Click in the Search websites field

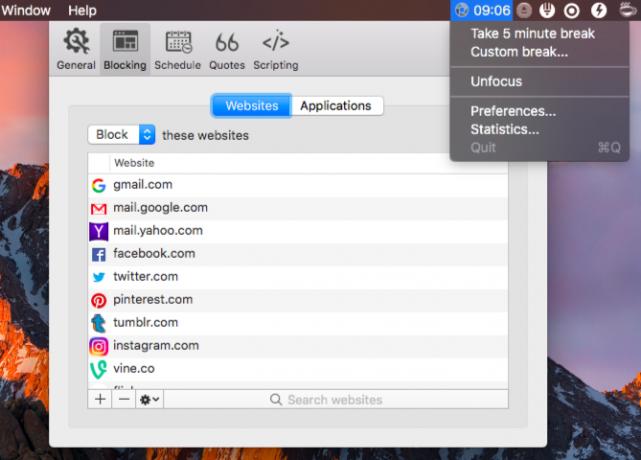pos(336,399)
